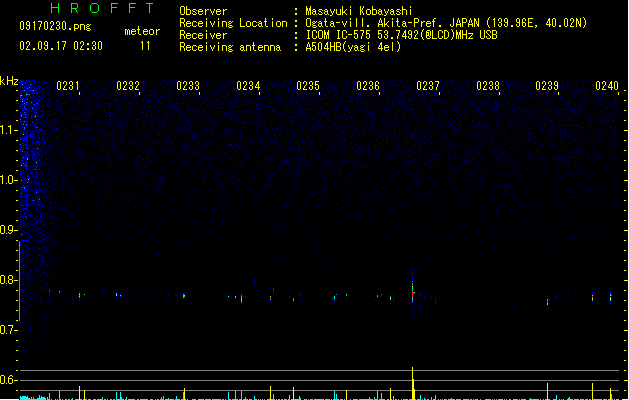Click the gray vertical frequency range bar at left
This screenshot has height=400, width=629.
point(19,281)
